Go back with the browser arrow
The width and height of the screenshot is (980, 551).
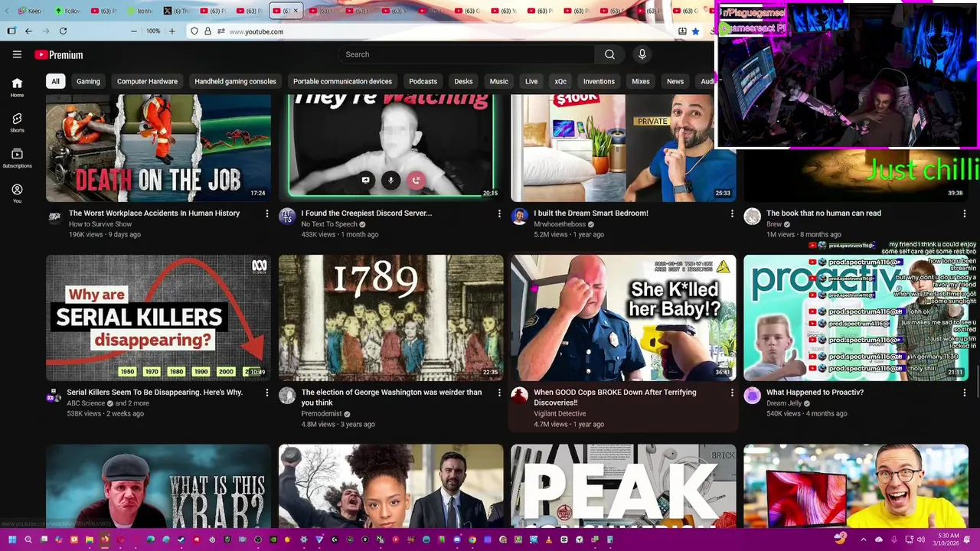pos(28,31)
